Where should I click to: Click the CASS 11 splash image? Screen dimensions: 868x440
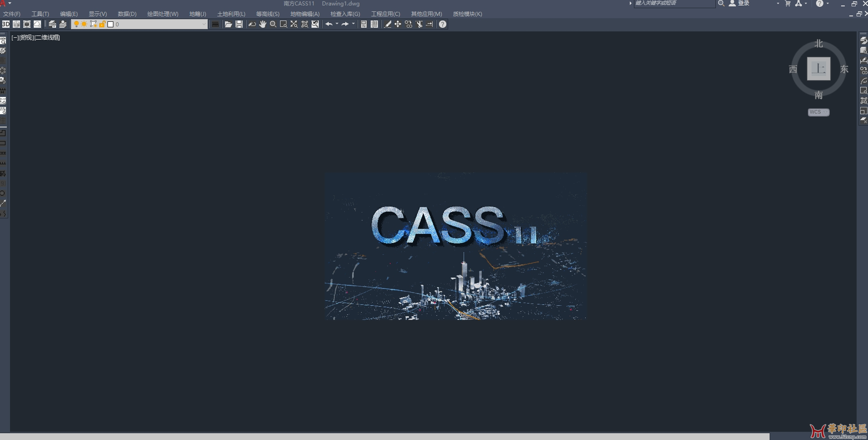(455, 246)
